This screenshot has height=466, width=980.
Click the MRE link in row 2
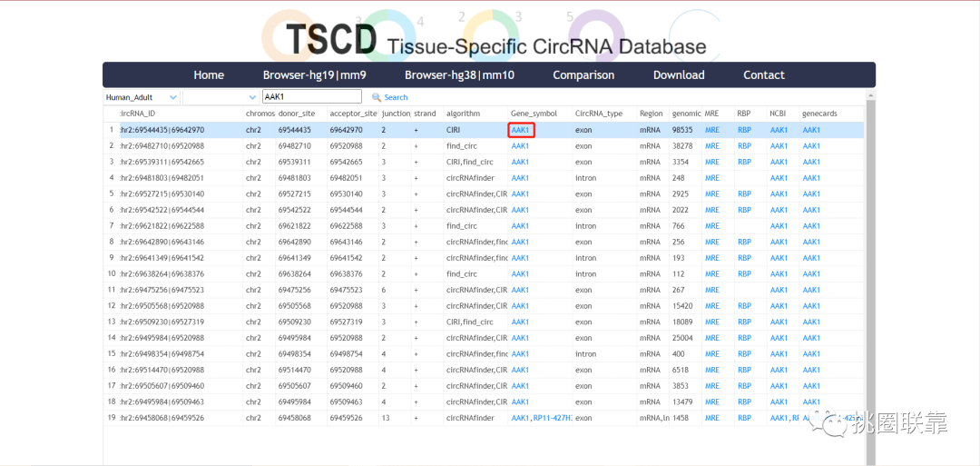711,146
